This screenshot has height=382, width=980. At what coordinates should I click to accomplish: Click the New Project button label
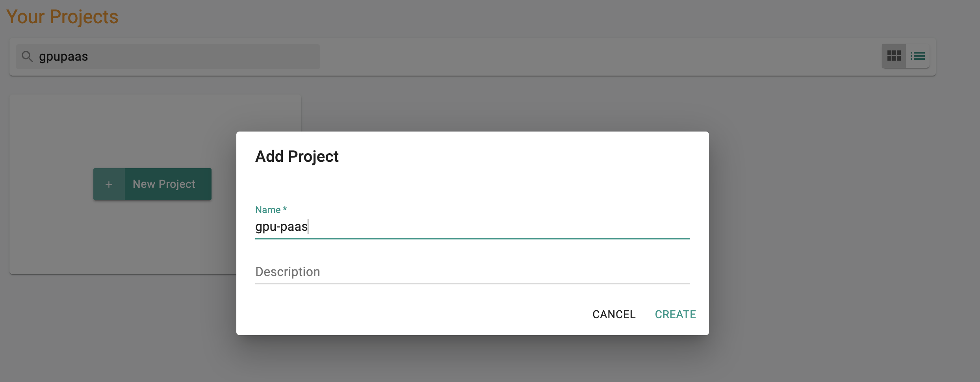[164, 184]
